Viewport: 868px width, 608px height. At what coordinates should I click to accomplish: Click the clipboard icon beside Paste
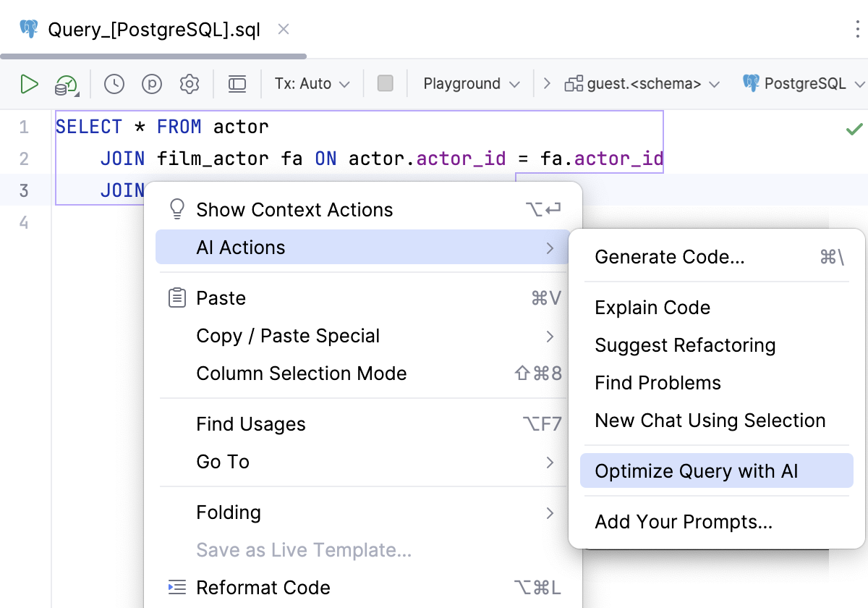click(177, 297)
